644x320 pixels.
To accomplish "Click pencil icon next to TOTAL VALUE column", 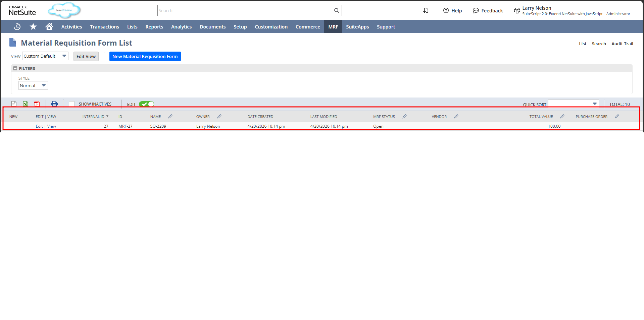I will (562, 116).
